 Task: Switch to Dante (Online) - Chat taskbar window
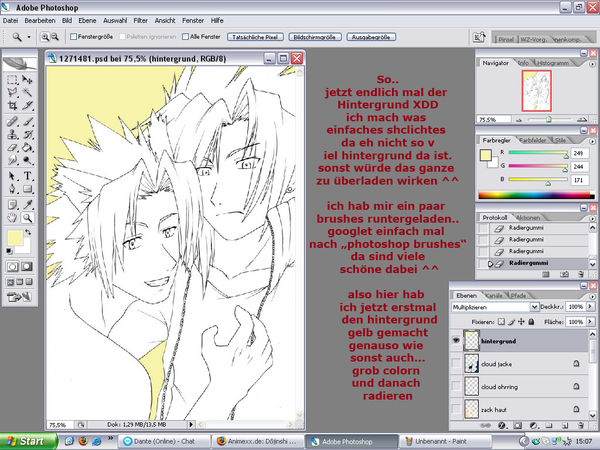[x=165, y=442]
